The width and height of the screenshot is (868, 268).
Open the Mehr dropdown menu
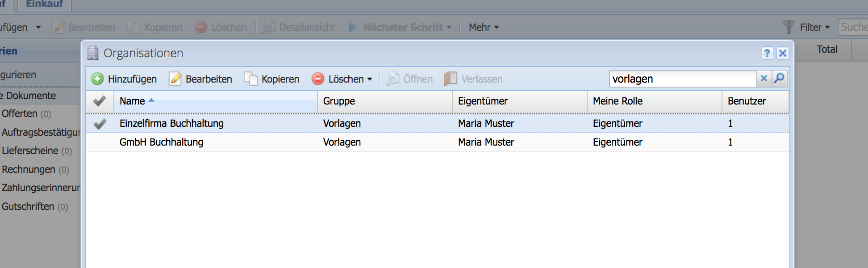click(x=484, y=27)
